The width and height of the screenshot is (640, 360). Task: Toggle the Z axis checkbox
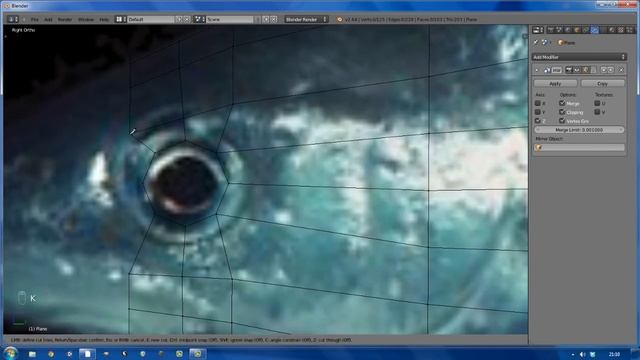538,121
